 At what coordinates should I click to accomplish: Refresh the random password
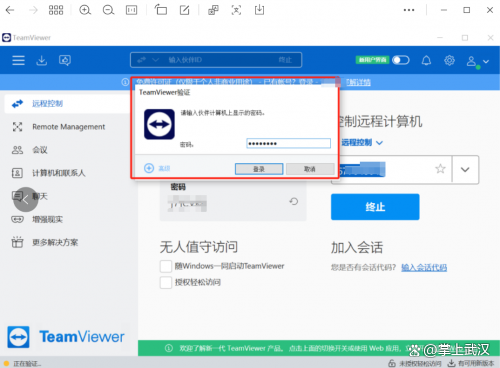(294, 201)
